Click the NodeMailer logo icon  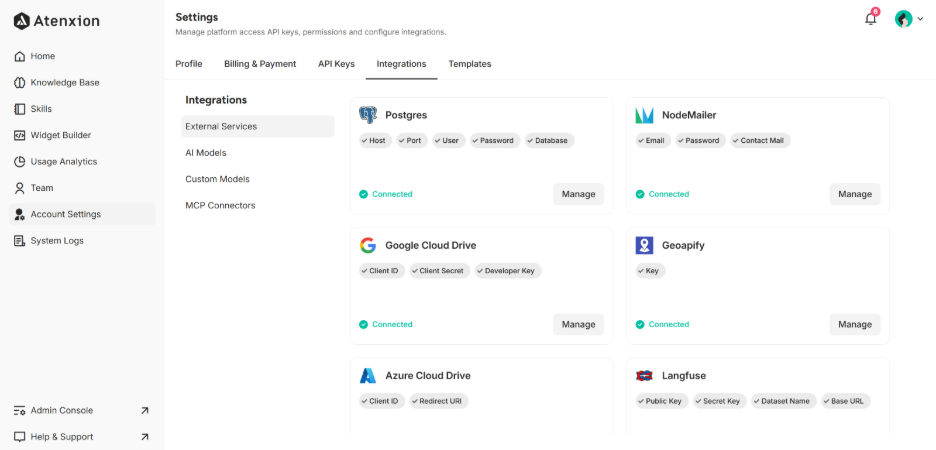pos(645,115)
